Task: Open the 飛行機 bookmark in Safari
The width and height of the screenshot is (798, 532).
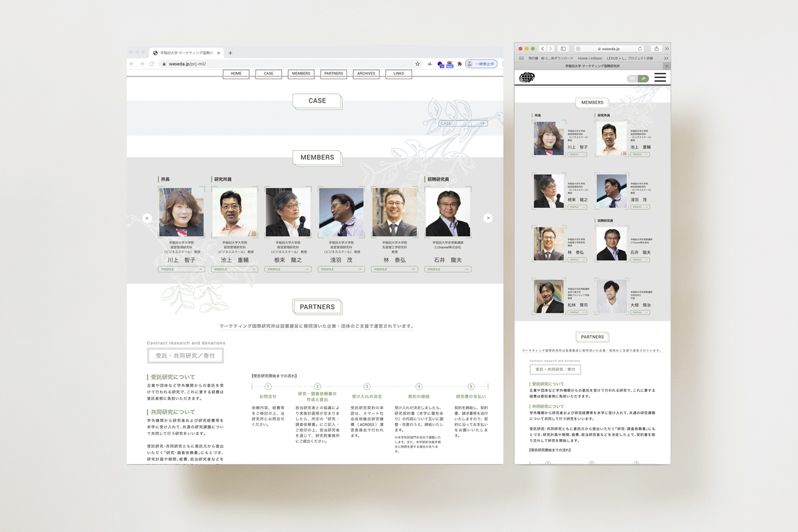Action: 533,58
